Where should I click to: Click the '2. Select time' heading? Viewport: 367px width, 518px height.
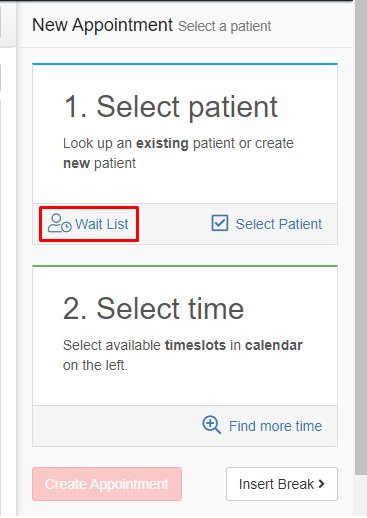click(x=153, y=309)
